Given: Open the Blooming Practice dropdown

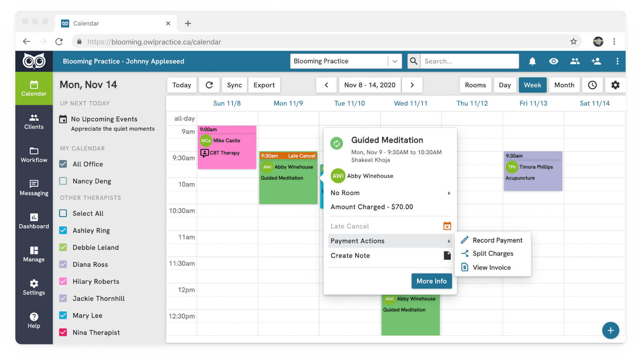Looking at the screenshot, I should point(346,61).
